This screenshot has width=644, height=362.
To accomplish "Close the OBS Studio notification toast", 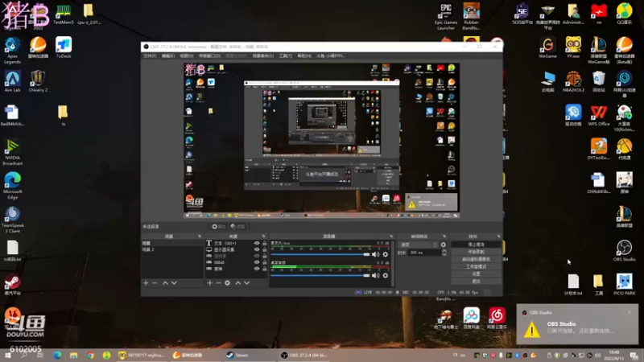I will (x=630, y=312).
